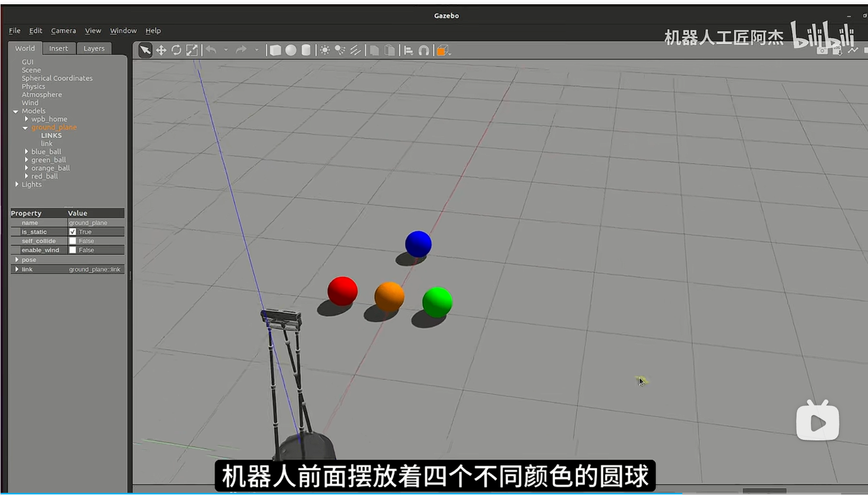Activate the Selection mode arrow tool
The image size is (868, 496).
click(145, 50)
